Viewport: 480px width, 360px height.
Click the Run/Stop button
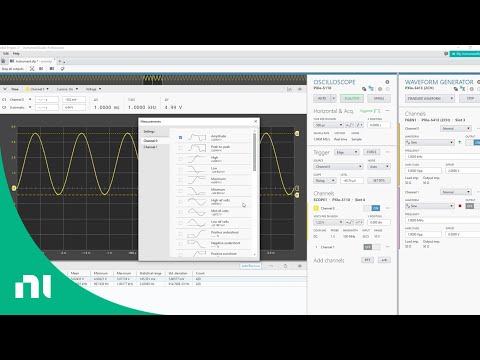352,99
